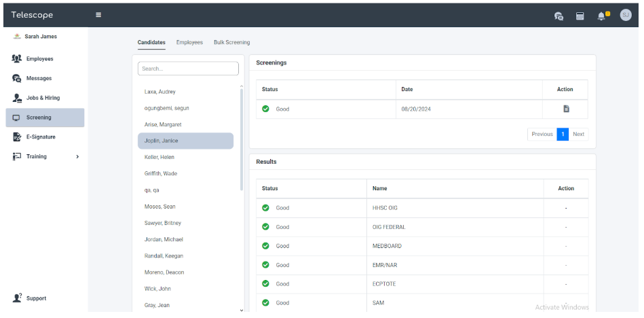View screening report document icon

(566, 109)
